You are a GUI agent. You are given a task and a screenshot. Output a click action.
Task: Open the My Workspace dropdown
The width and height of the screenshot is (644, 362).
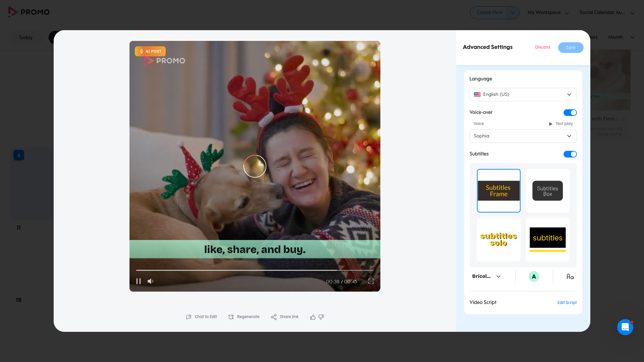pos(548,13)
